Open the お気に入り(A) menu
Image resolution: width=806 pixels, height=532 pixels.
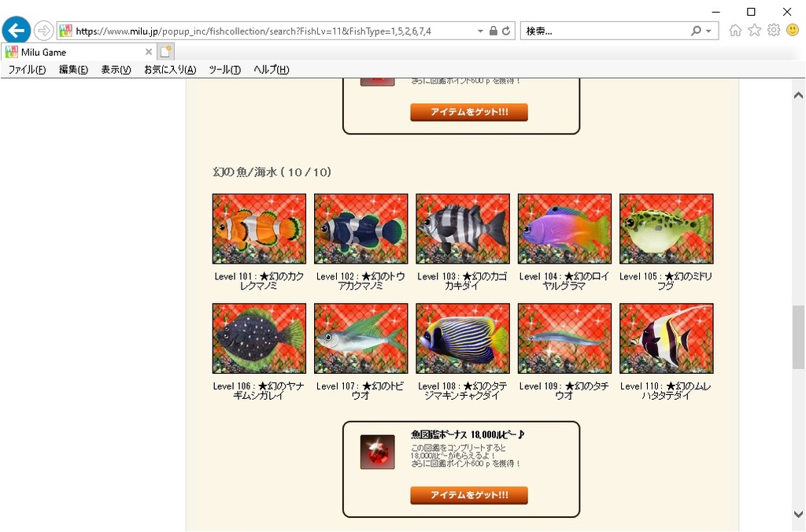170,69
